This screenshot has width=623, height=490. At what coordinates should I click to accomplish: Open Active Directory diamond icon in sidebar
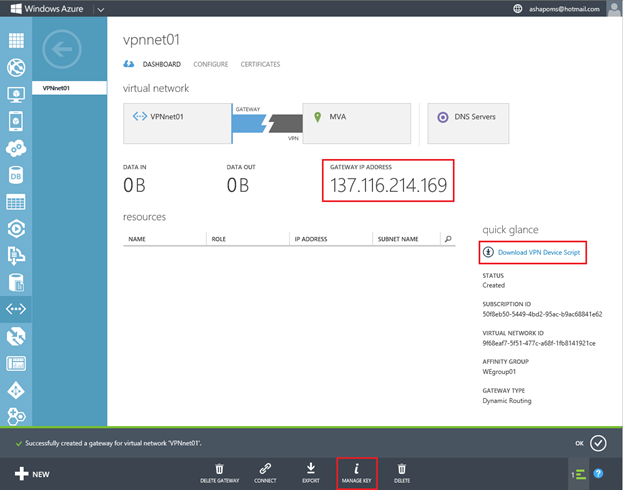pyautogui.click(x=16, y=390)
